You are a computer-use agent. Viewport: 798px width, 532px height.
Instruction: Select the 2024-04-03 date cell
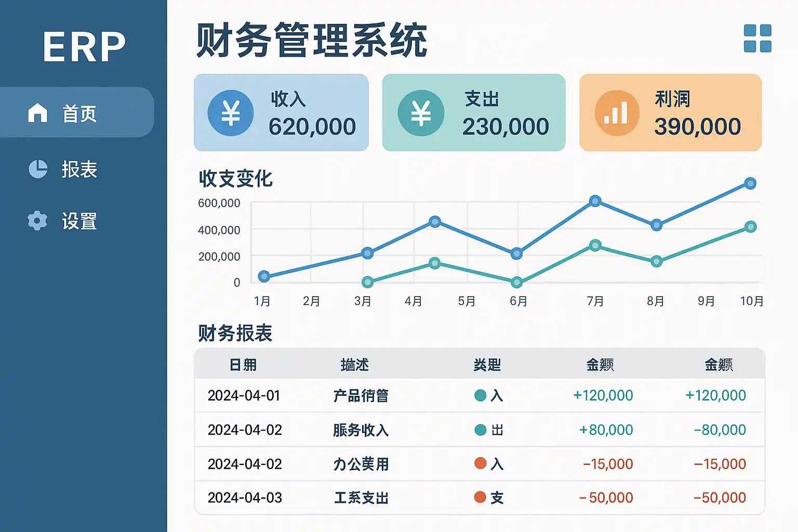tap(245, 498)
